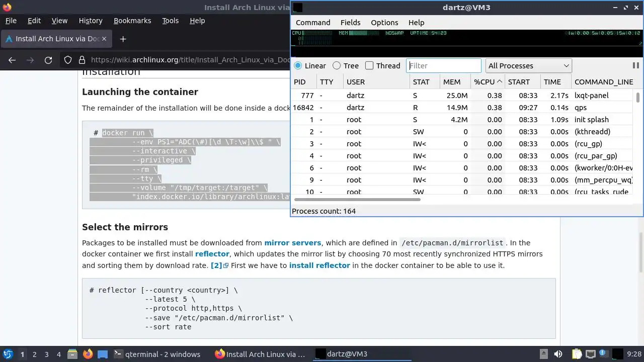Screen dimensions: 644x362
Task: Close the Install Arch Linux via Docker tab
Action: coord(104,39)
